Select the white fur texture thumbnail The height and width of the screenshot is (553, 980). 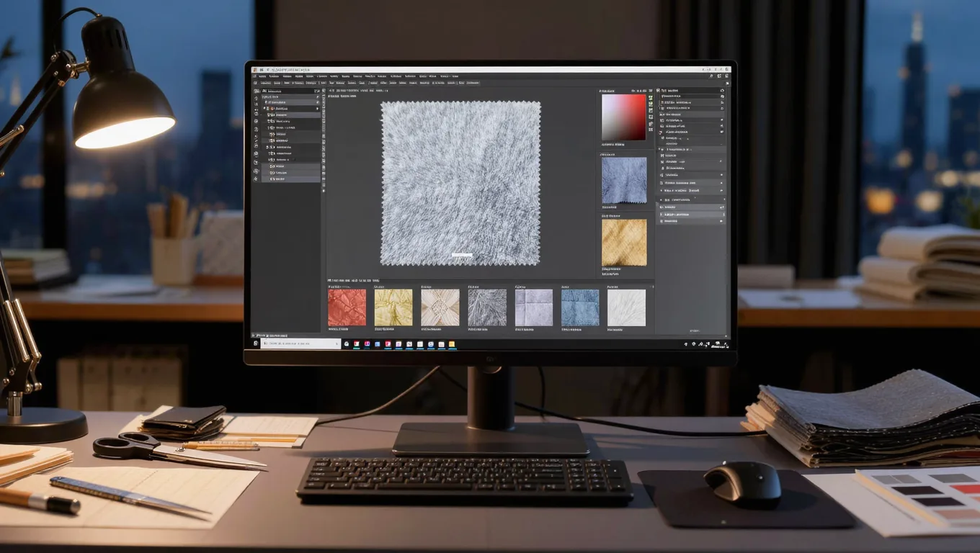(627, 307)
